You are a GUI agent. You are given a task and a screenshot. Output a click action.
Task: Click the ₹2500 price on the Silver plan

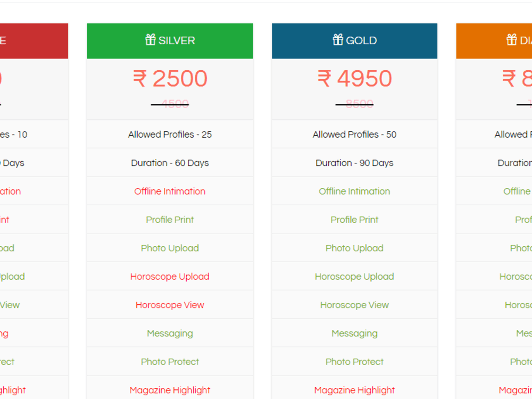point(170,78)
